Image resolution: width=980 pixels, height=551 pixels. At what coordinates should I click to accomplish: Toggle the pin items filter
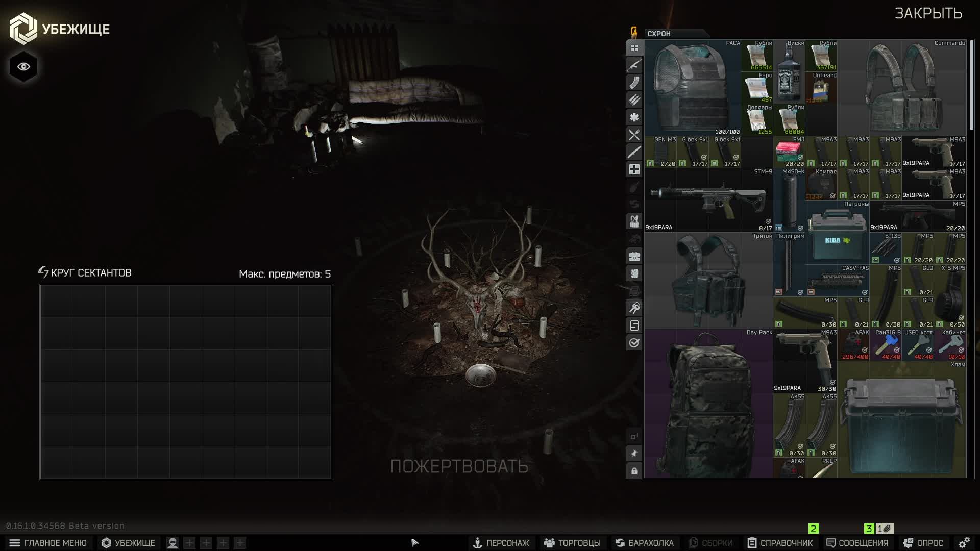(x=634, y=453)
